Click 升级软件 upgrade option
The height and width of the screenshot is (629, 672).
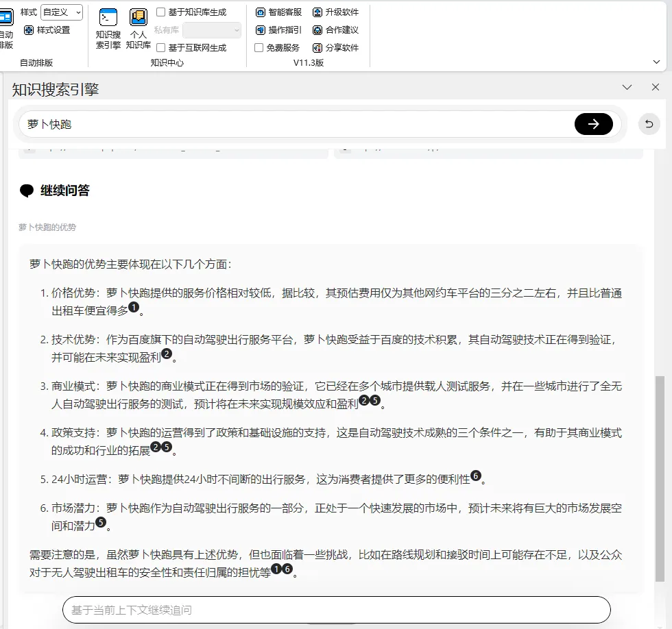click(335, 12)
